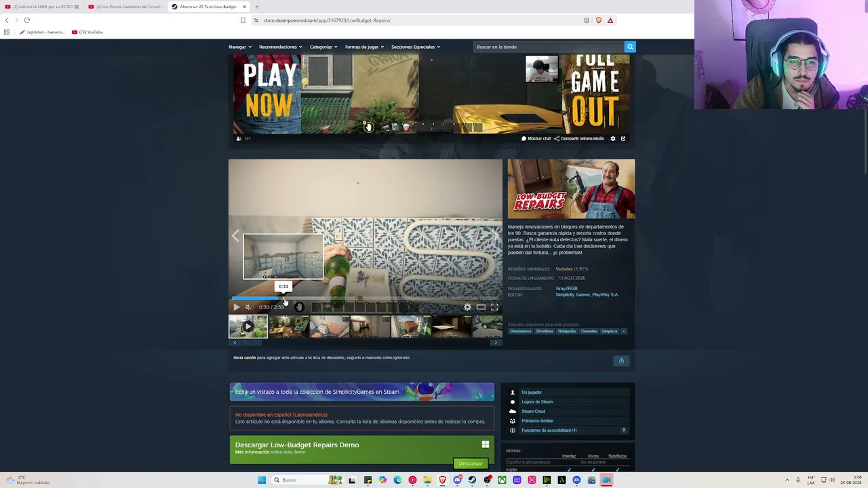Go to the previous media item arrow
This screenshot has height=488, width=868.
235,236
